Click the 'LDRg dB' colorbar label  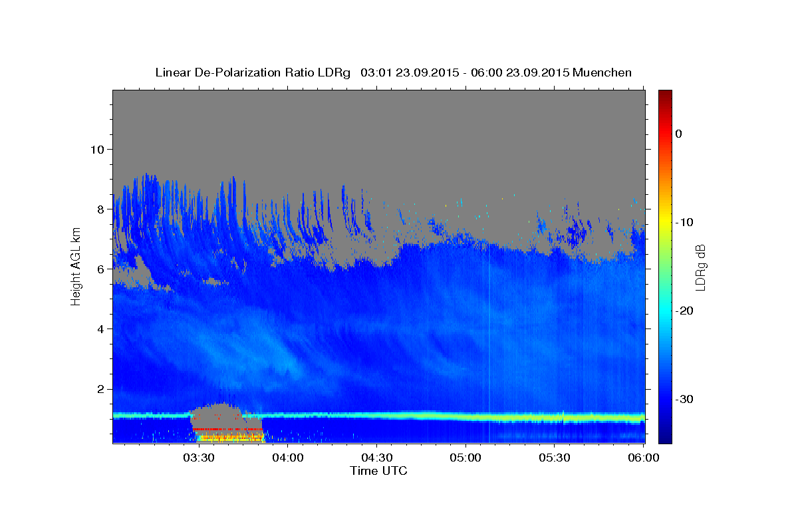700,267
